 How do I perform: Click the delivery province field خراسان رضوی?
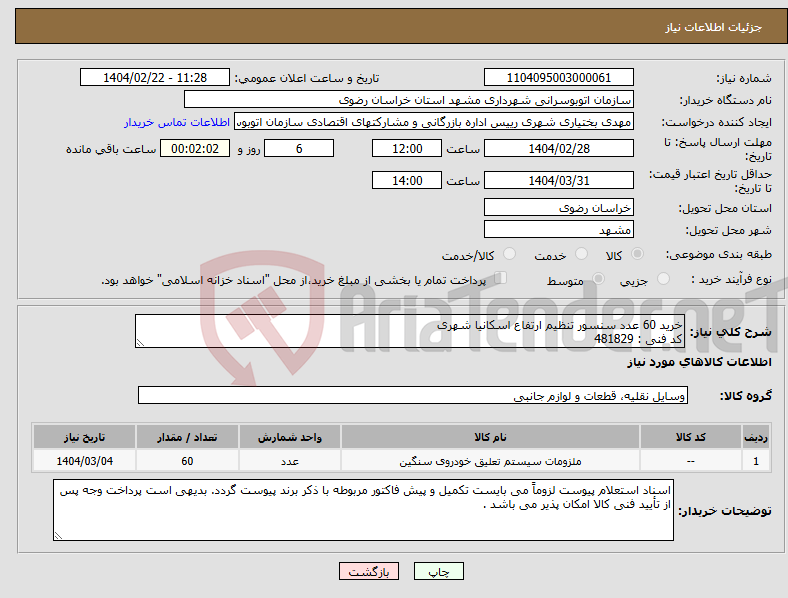pos(558,207)
